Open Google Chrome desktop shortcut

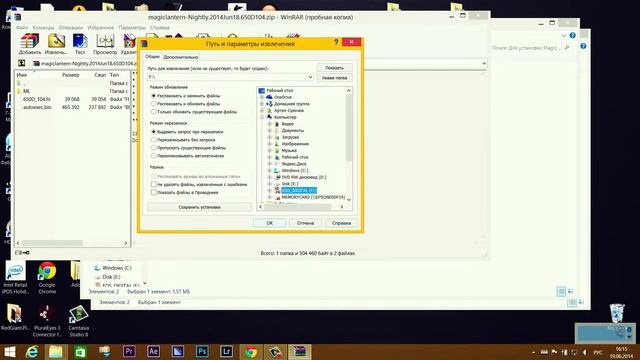[x=47, y=278]
